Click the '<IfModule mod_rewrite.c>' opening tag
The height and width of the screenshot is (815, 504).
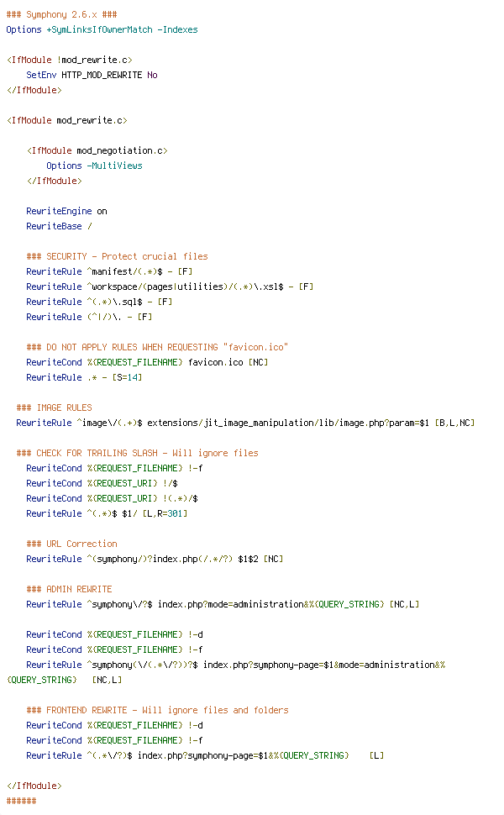pyautogui.click(x=67, y=120)
